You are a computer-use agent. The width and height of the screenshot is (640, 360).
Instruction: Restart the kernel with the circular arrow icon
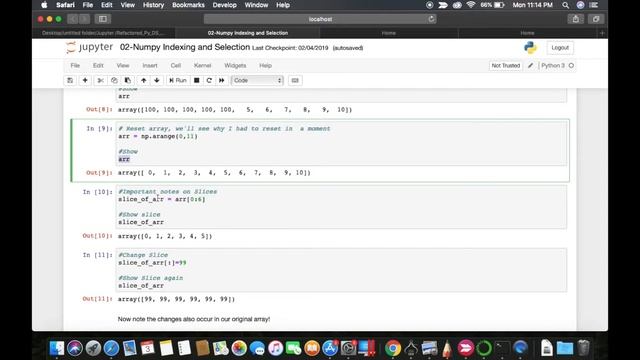pyautogui.click(x=209, y=80)
